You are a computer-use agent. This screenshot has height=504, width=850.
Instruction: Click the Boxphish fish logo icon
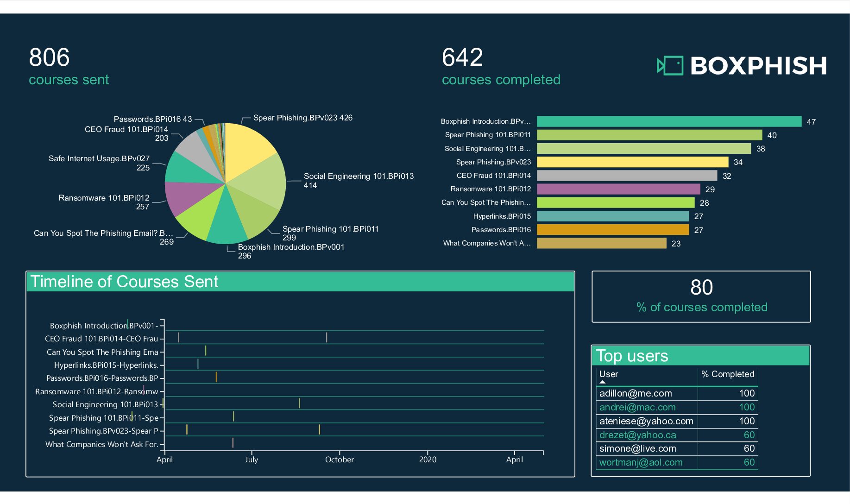(670, 65)
